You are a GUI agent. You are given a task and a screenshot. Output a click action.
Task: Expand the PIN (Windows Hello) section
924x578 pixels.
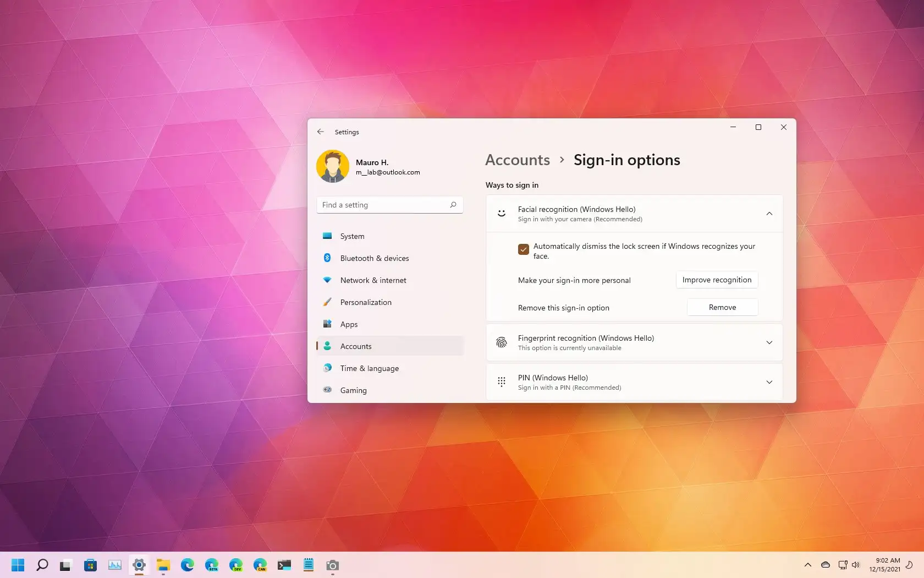pos(769,381)
